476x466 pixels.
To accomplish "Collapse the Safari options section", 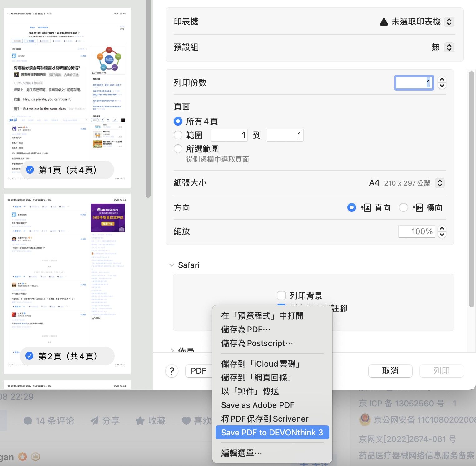I will [172, 265].
